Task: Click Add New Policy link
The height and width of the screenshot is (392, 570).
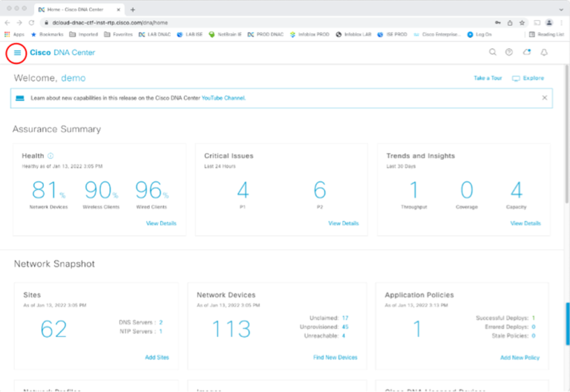Action: point(520,358)
